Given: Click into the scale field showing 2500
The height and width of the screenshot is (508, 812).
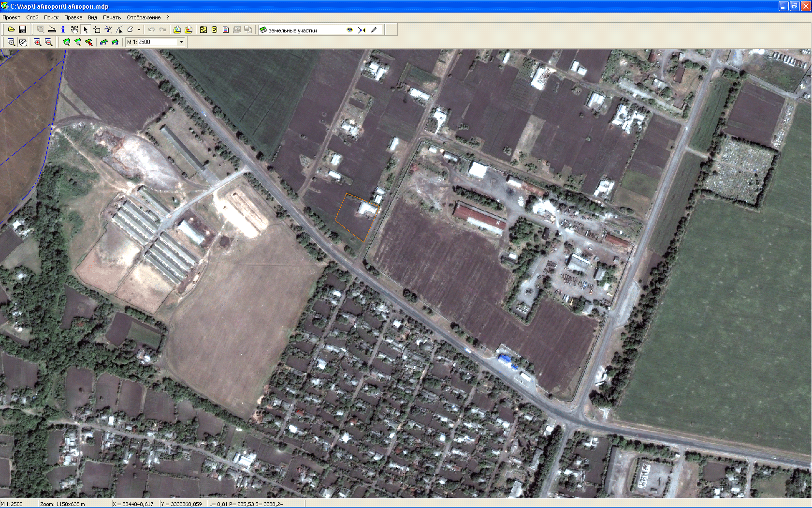Looking at the screenshot, I should 157,42.
